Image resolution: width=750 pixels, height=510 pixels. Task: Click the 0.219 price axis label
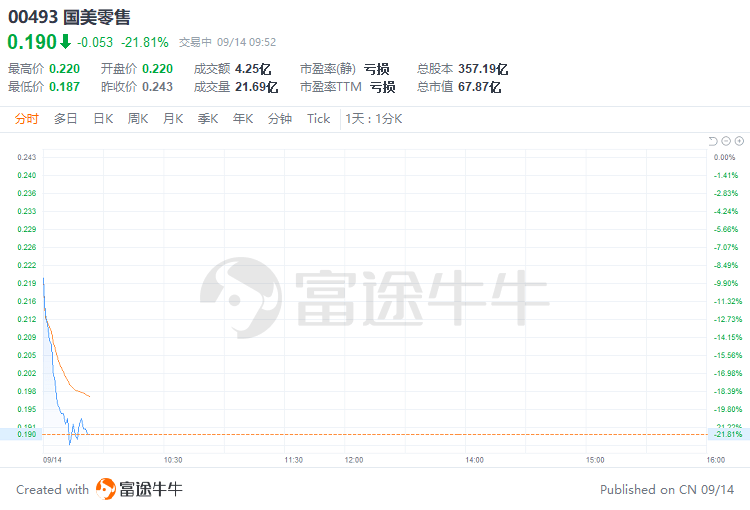[27, 283]
